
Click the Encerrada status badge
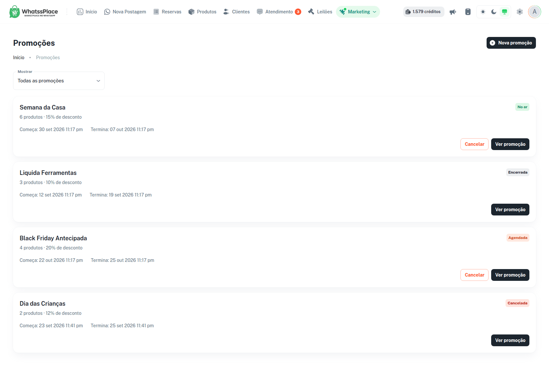518,172
